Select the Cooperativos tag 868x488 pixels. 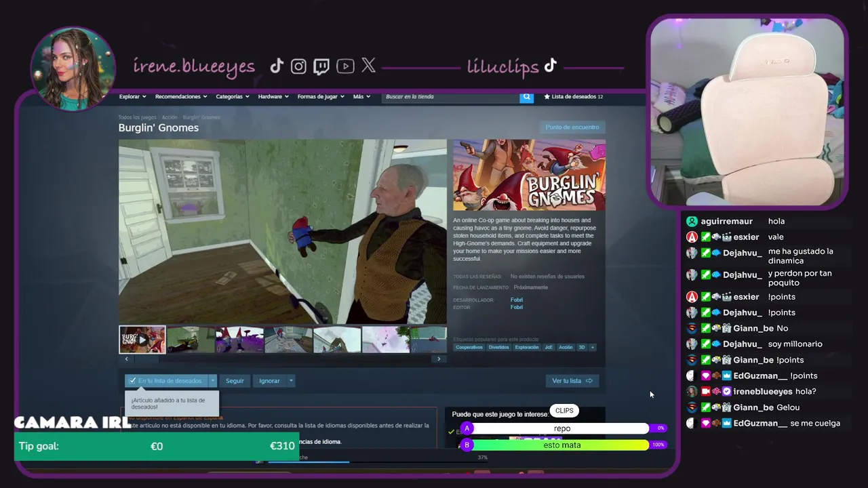(x=469, y=347)
